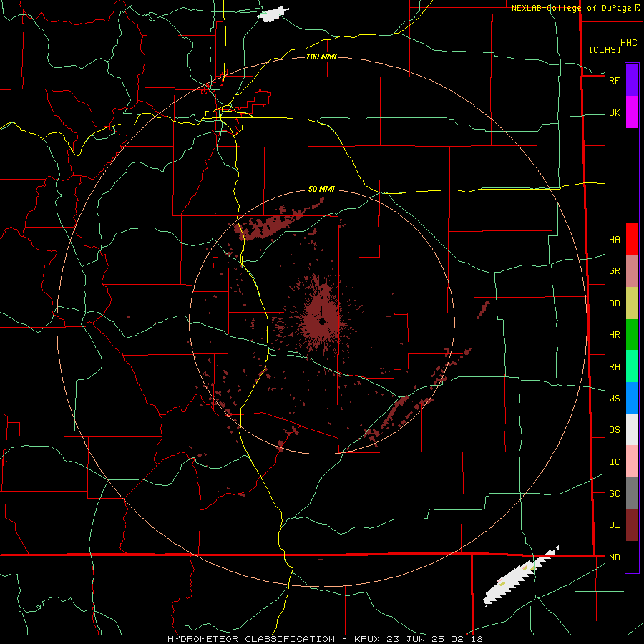644x644 pixels.
Task: Click the HA legend label
Action: pyautogui.click(x=614, y=239)
